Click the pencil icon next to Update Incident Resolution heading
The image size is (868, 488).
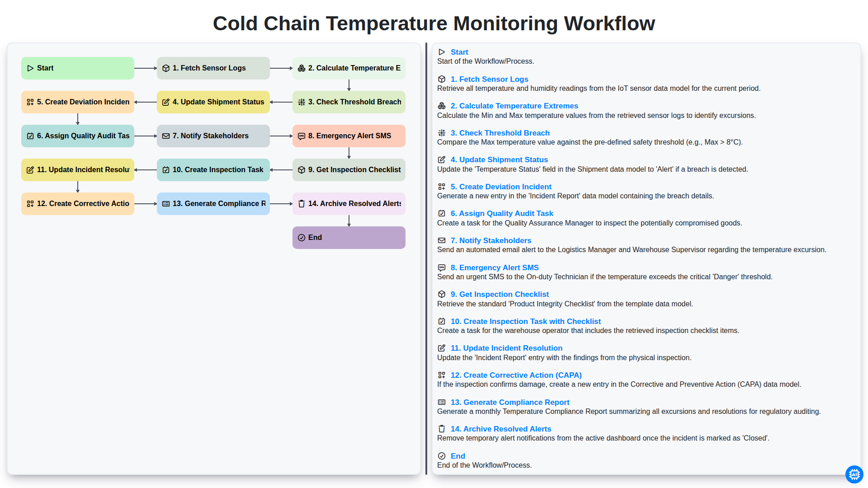[442, 348]
